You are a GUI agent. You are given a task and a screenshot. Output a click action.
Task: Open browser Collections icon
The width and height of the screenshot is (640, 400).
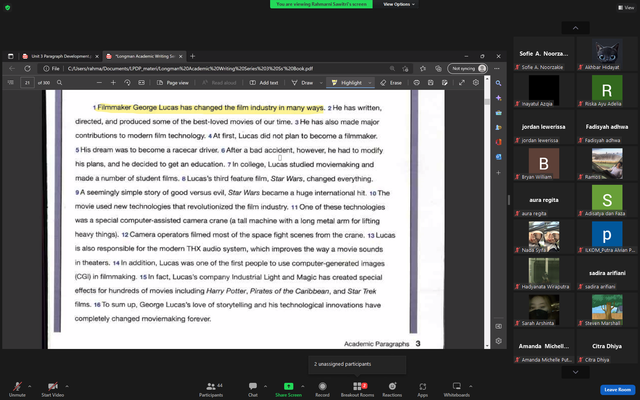[438, 69]
